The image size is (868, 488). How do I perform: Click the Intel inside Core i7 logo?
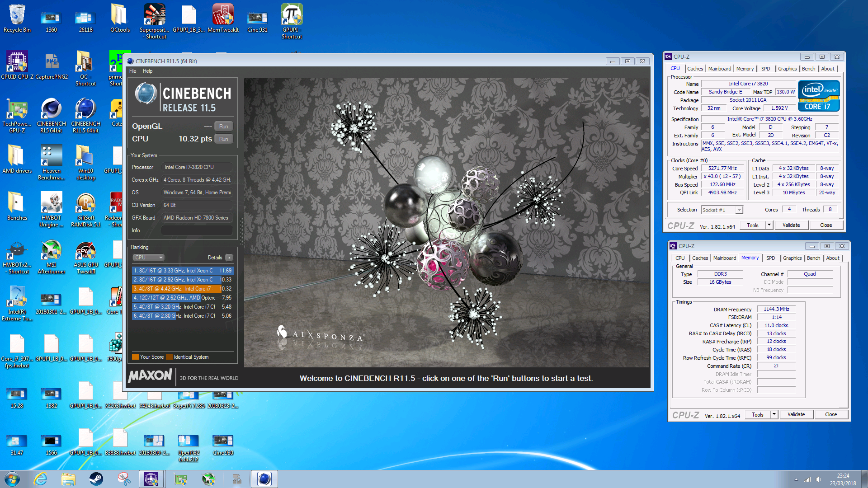(819, 96)
